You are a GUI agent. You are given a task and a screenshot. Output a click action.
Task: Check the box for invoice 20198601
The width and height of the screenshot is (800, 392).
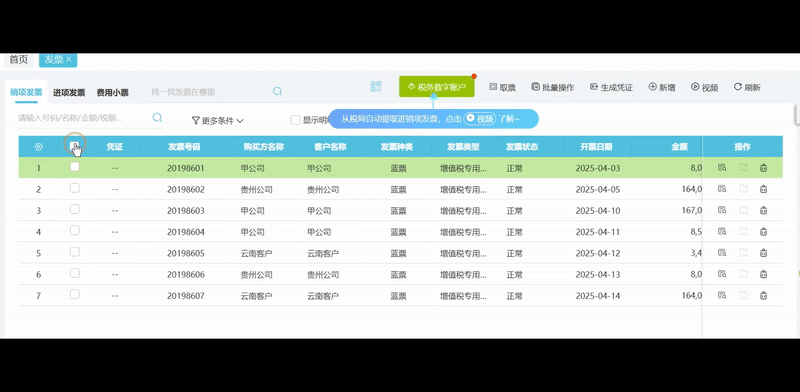[74, 166]
